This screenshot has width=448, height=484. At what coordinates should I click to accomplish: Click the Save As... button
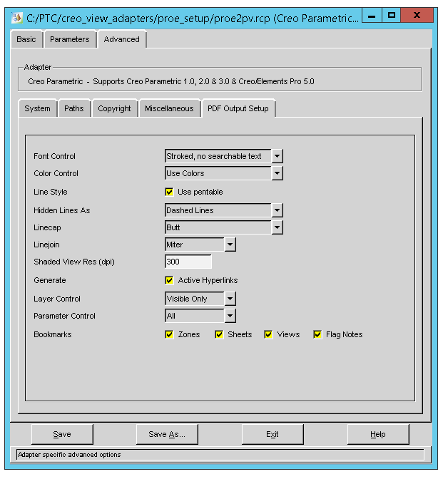point(167,434)
